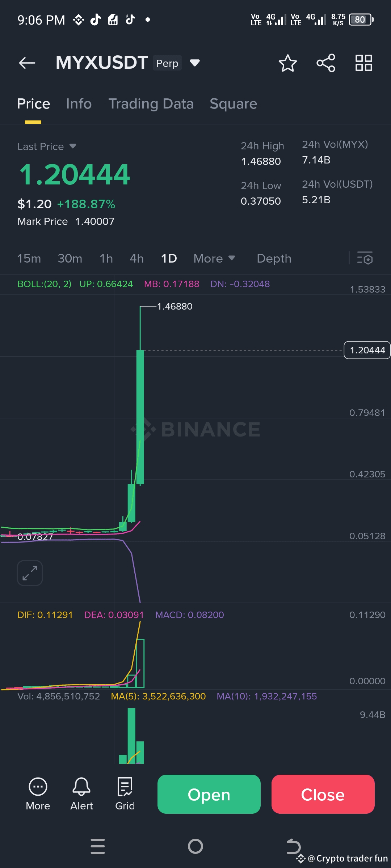Select the 1D timeframe
Image resolution: width=391 pixels, height=868 pixels.
click(169, 258)
